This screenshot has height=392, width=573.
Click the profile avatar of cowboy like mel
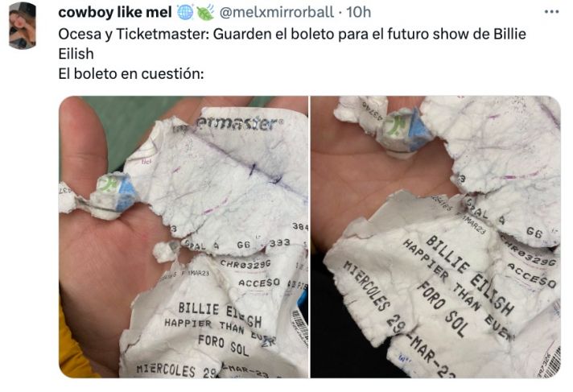23,26
